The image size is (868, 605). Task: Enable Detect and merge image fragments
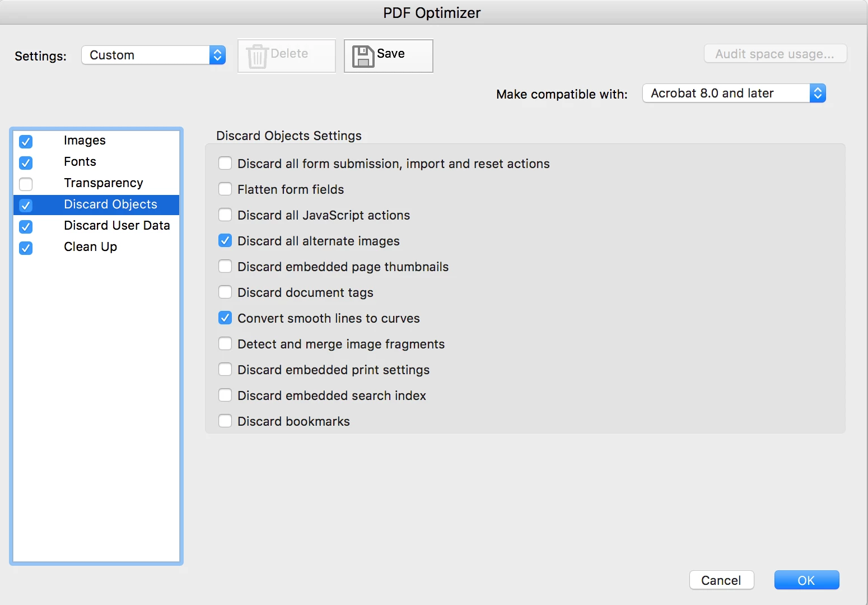coord(225,343)
